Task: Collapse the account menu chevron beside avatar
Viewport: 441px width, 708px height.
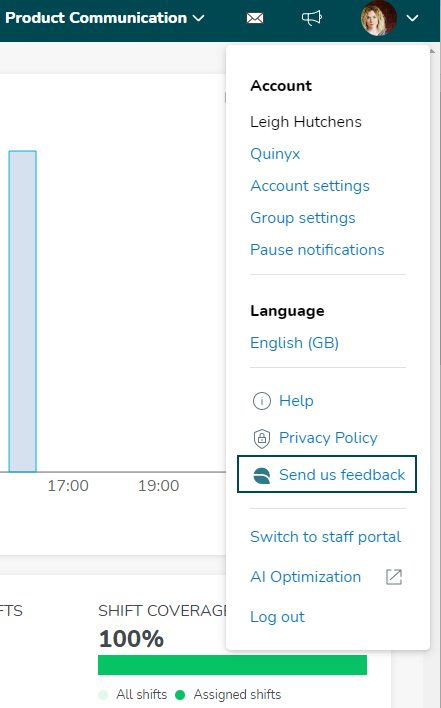Action: click(412, 18)
